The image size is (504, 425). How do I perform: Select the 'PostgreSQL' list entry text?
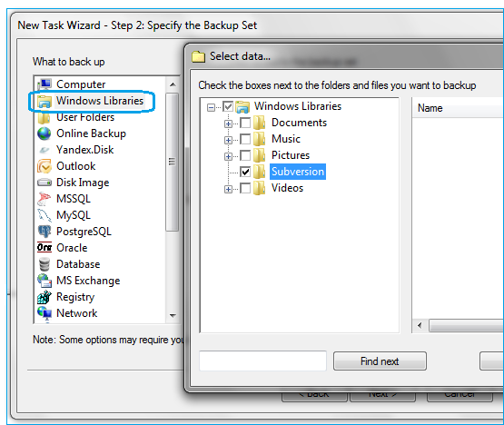[84, 232]
